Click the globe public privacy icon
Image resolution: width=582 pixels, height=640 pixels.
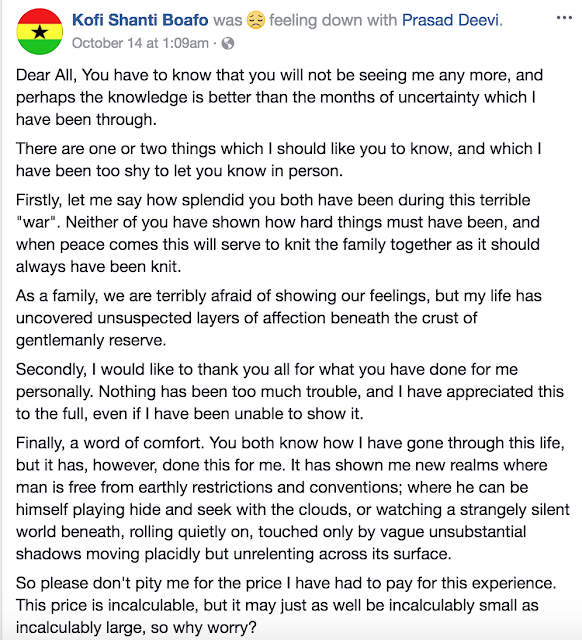[228, 43]
